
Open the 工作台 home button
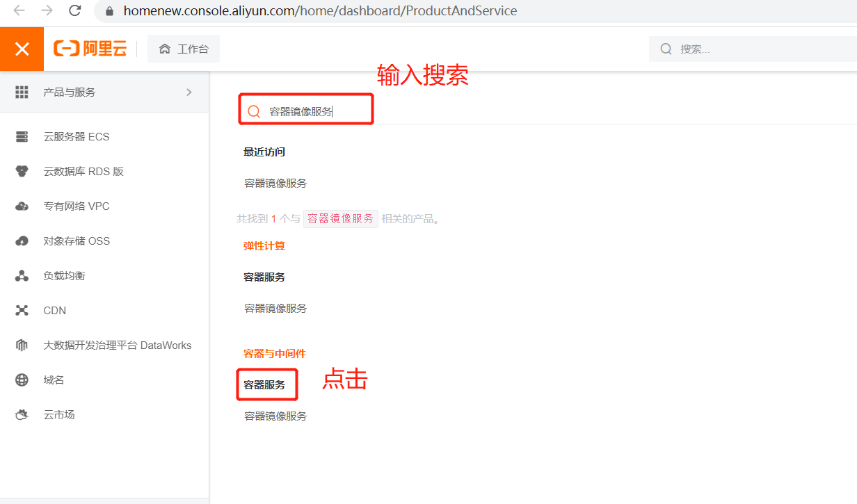click(x=184, y=49)
